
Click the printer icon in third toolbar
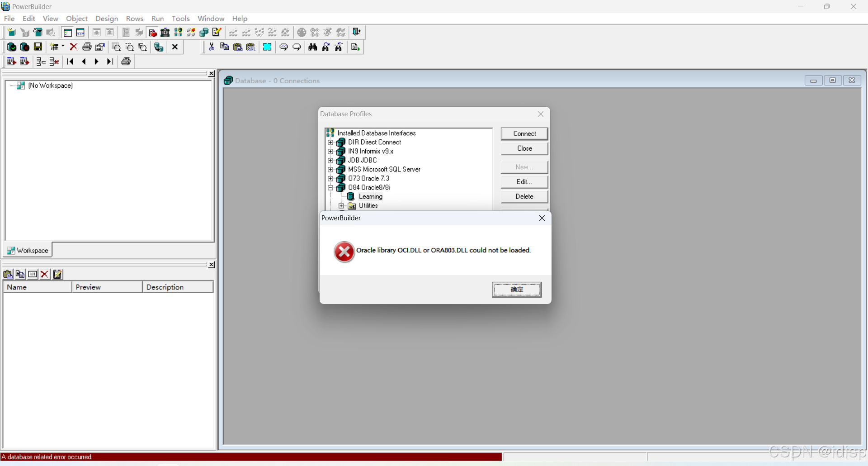(126, 62)
